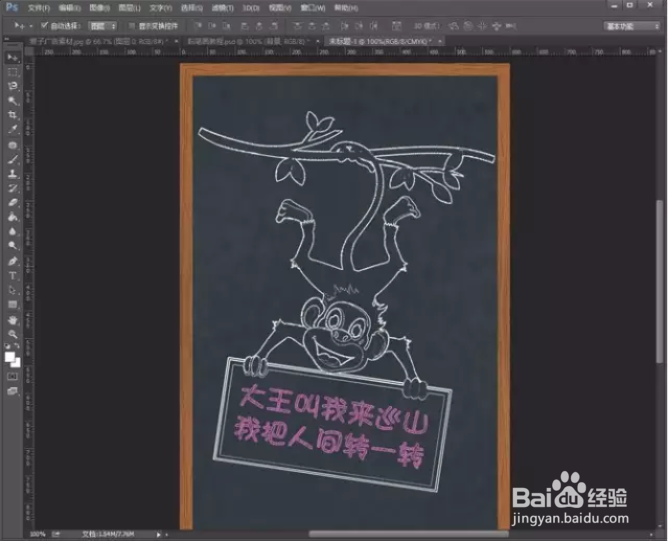The height and width of the screenshot is (542, 668).
Task: Select the Paint Bucket tool
Action: [12, 217]
